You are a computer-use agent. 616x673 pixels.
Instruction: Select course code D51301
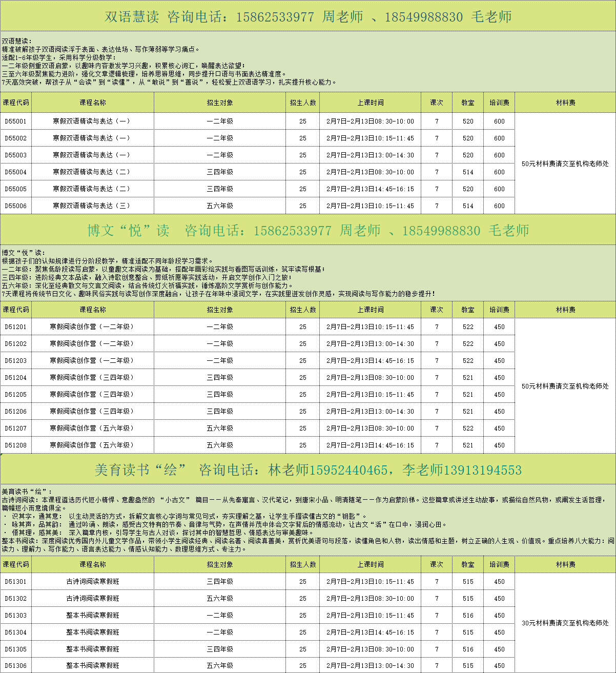click(x=15, y=582)
